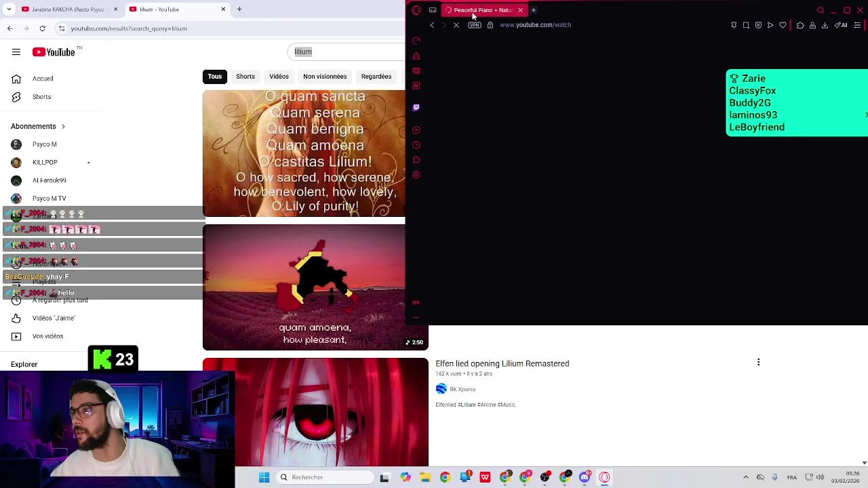
Task: Reload the page in Chrome window
Action: [x=42, y=28]
